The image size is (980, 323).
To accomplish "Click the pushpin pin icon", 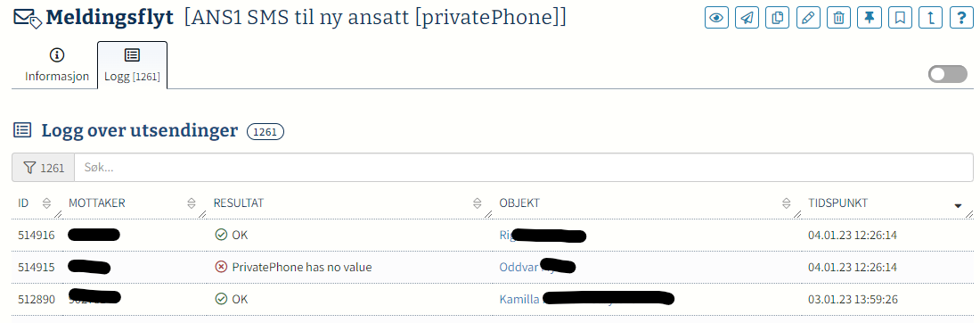I will [x=870, y=18].
